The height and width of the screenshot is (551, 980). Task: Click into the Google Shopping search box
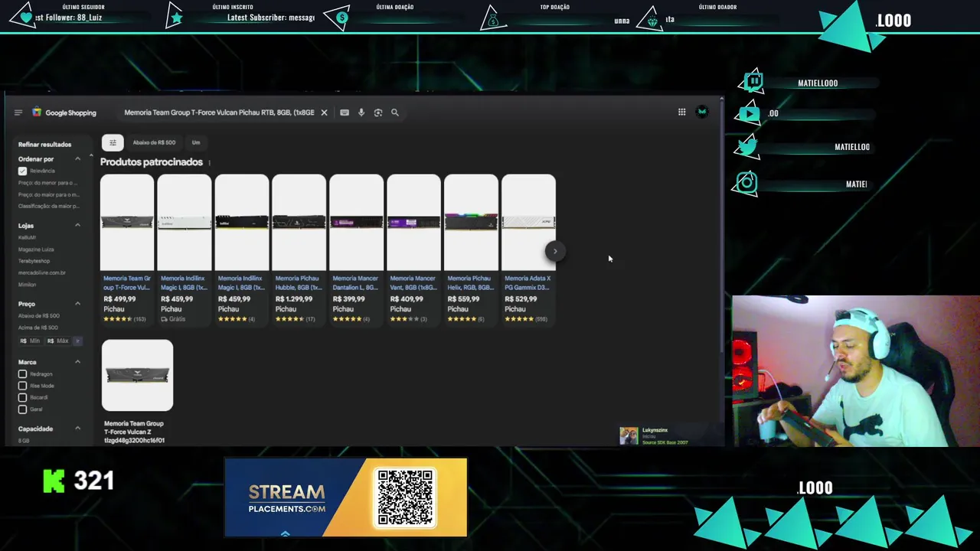(219, 112)
